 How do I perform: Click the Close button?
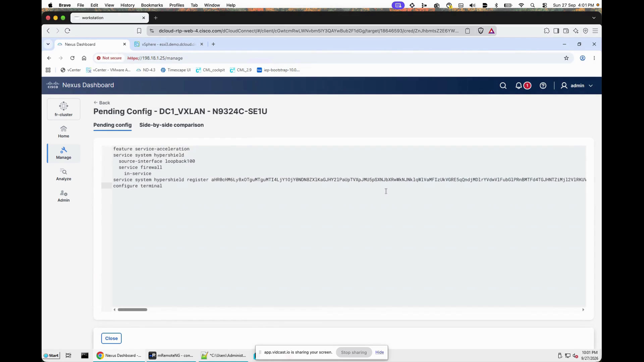point(111,338)
